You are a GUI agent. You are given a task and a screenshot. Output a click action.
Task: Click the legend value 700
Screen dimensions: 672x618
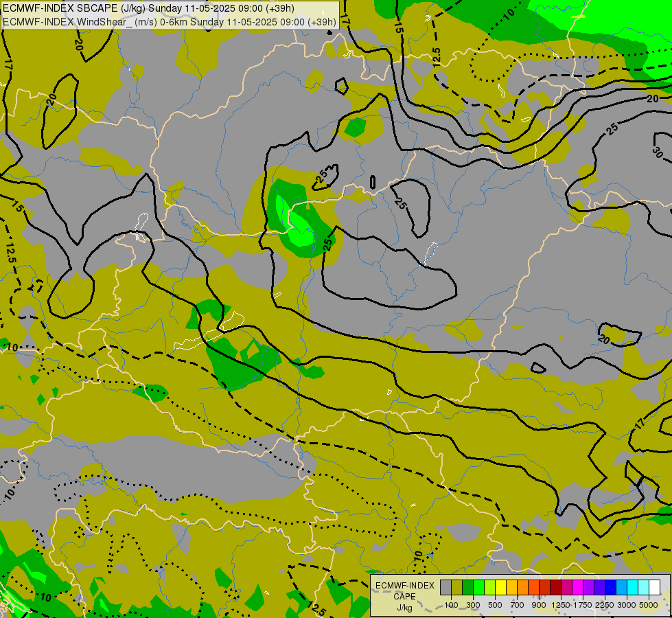tap(518, 605)
